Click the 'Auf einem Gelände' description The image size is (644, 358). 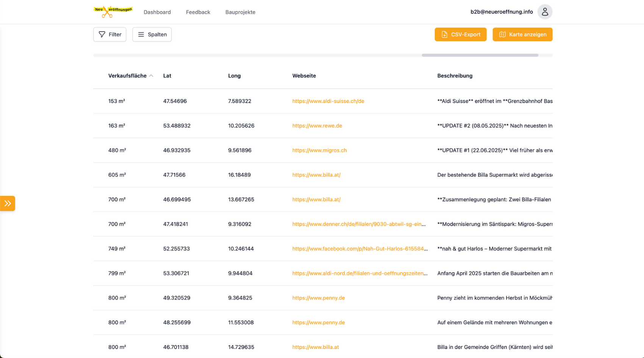pyautogui.click(x=495, y=323)
